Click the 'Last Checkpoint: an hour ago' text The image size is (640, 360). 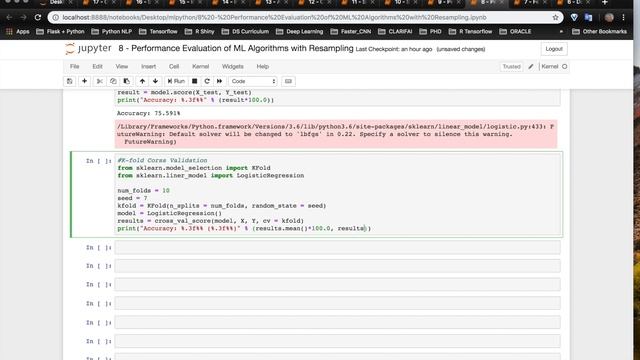tap(393, 49)
